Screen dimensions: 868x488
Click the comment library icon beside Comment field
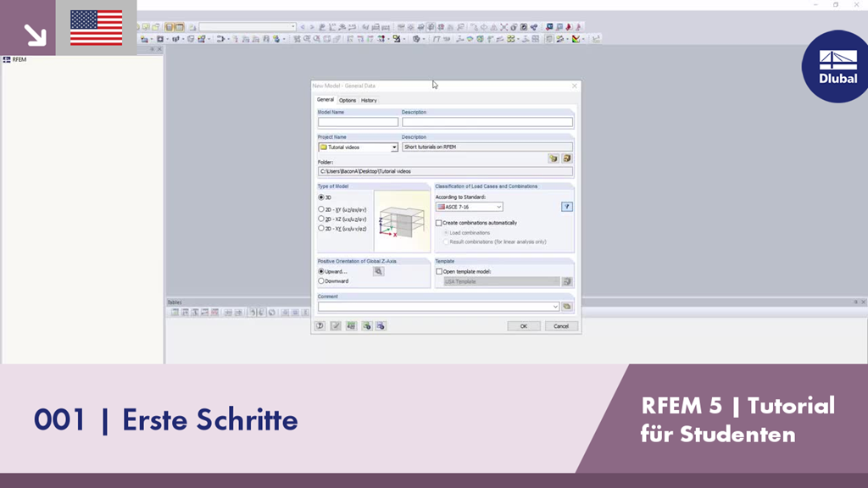pyautogui.click(x=567, y=307)
